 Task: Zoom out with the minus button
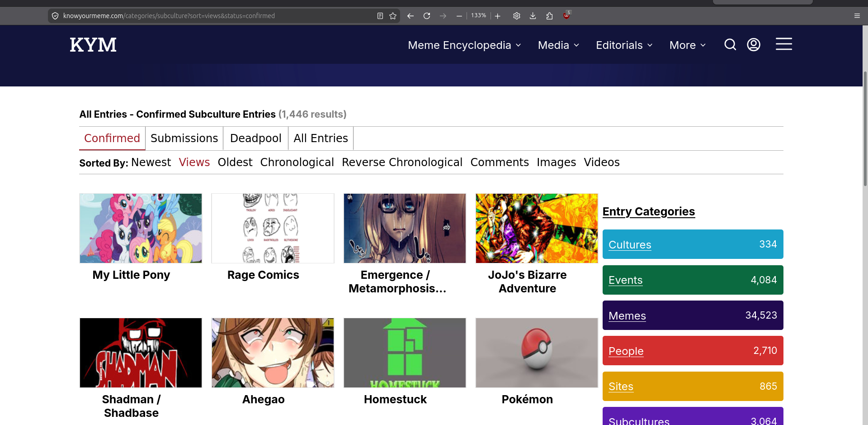coord(459,16)
